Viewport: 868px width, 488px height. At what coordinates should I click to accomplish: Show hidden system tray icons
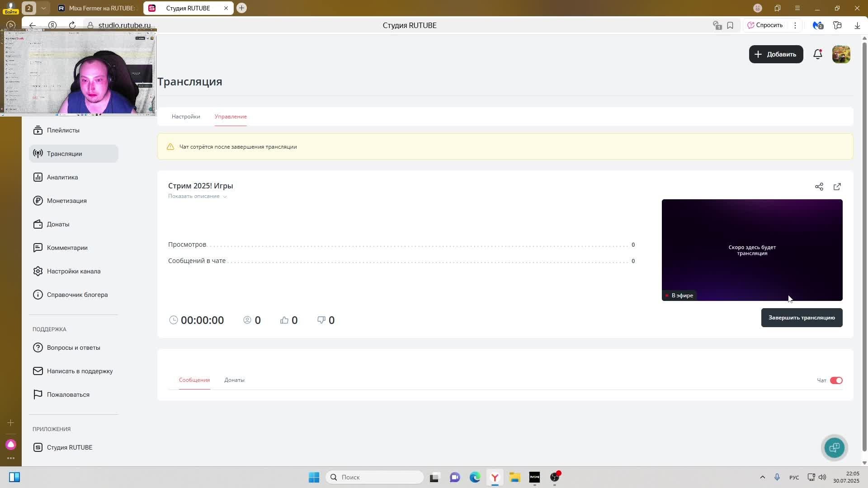(762, 477)
